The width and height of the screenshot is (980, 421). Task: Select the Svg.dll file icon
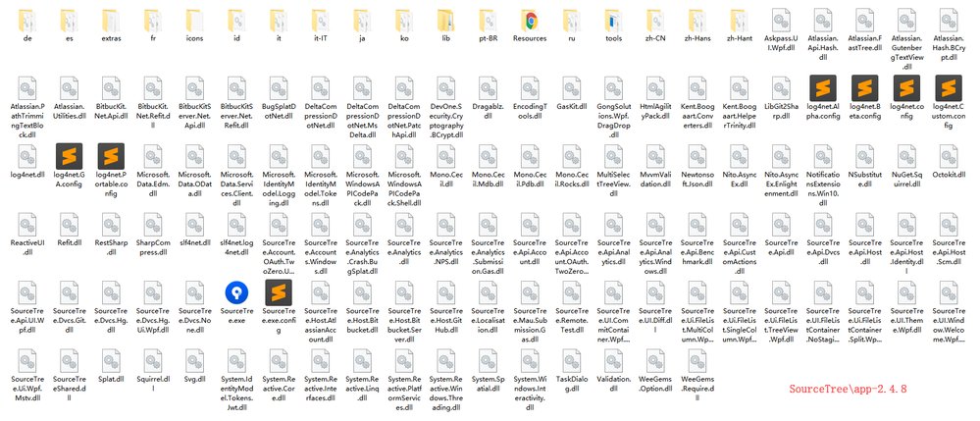click(x=195, y=361)
